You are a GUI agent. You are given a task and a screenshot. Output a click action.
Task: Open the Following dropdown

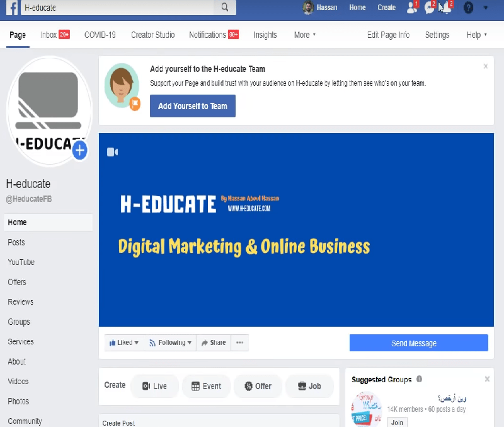170,342
